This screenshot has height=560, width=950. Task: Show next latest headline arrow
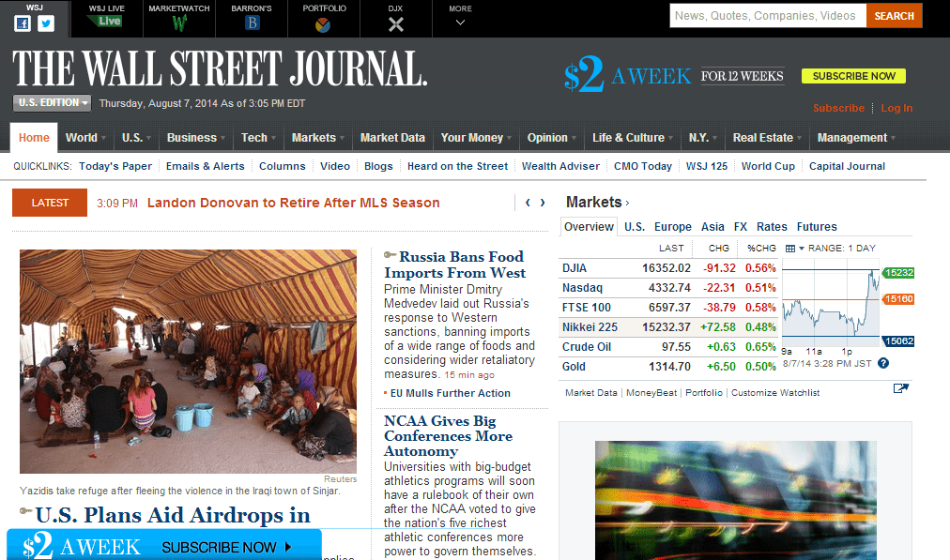543,203
